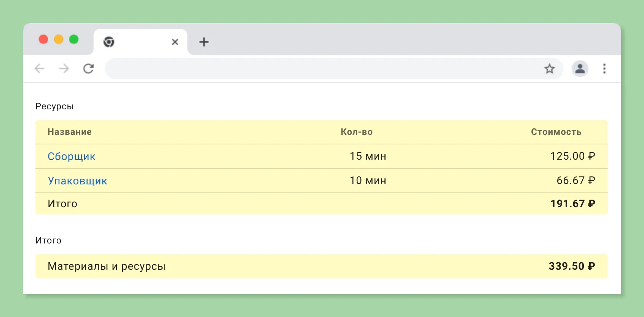The width and height of the screenshot is (644, 317).
Task: Click the Название column header
Action: (70, 132)
